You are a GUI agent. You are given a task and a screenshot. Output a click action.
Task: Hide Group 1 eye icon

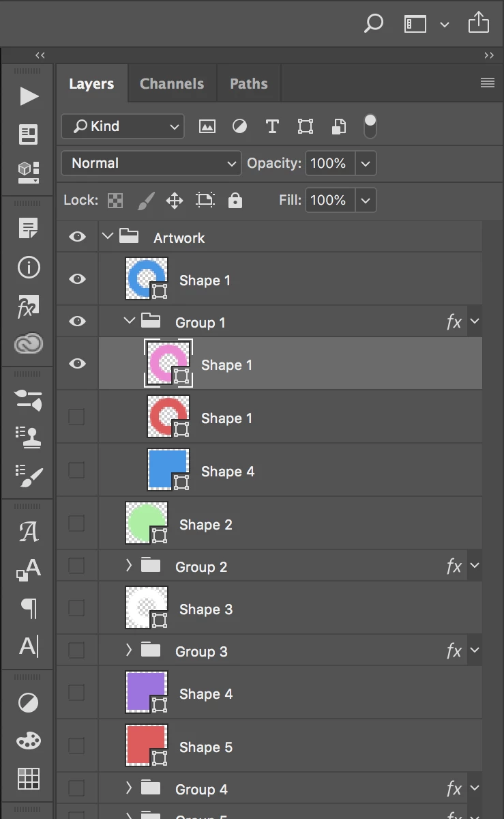pyautogui.click(x=78, y=321)
